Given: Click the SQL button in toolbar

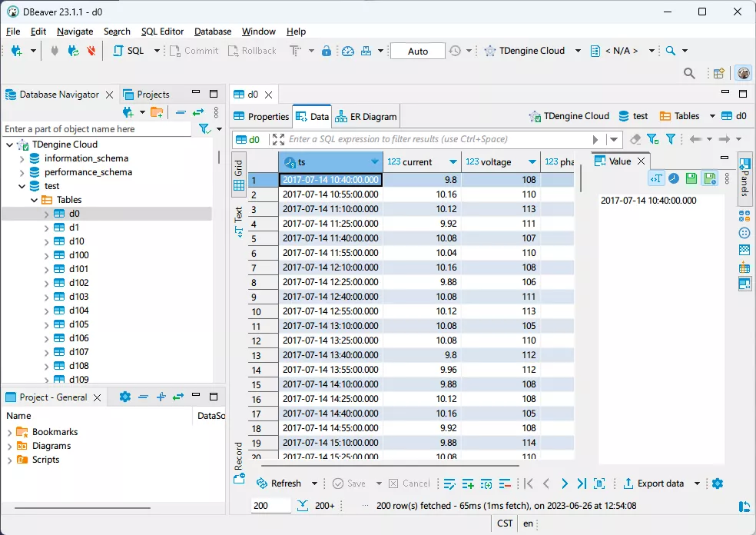Looking at the screenshot, I should tap(128, 51).
